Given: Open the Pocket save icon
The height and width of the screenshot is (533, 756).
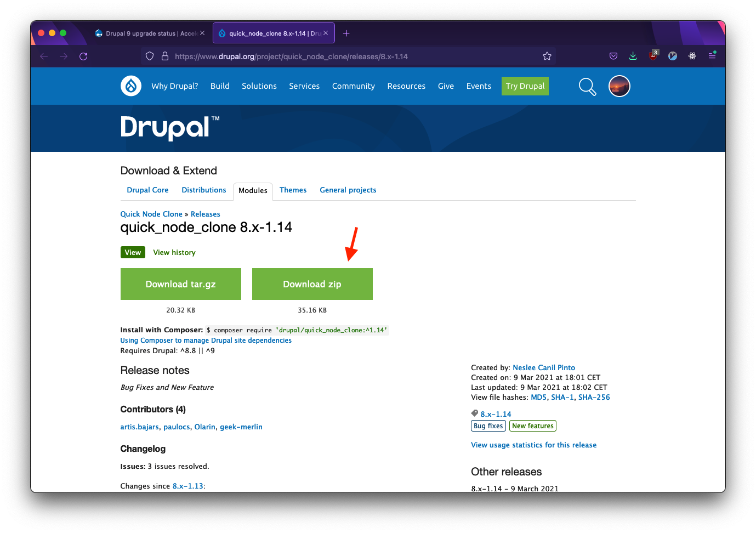Looking at the screenshot, I should 613,56.
